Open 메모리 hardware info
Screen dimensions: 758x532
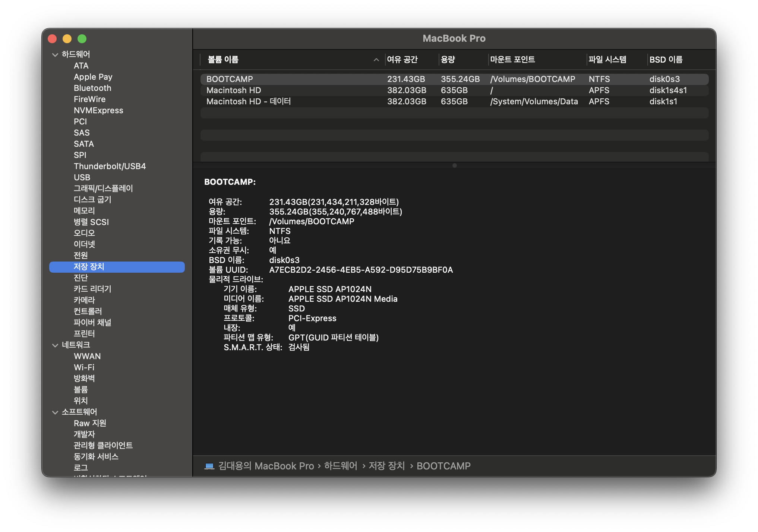(x=84, y=211)
